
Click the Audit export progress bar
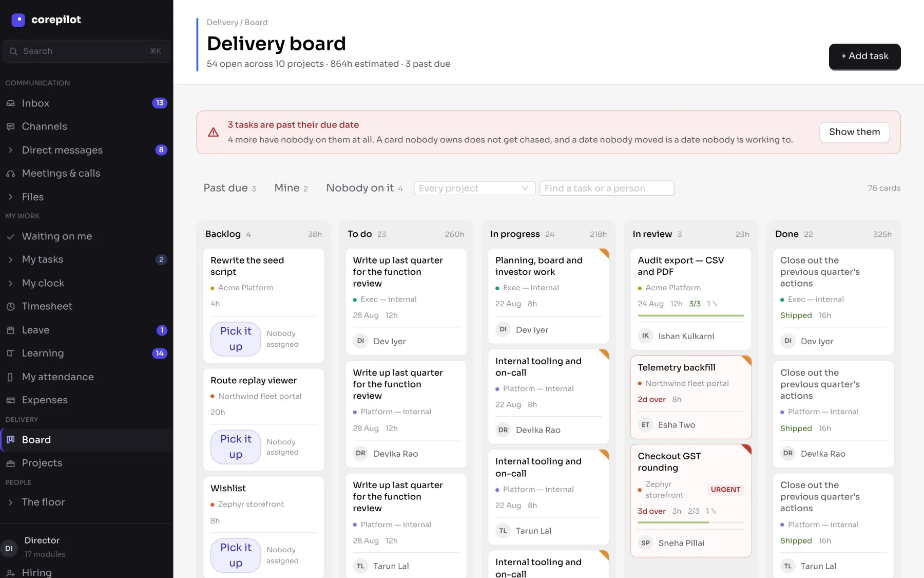[x=691, y=315]
